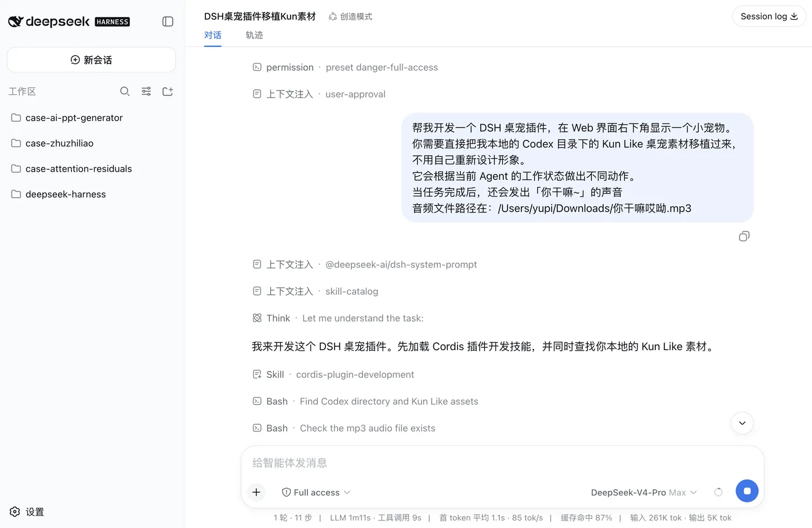Switch to the 轨迹 tab
Screen dimensions: 812x528
tap(254, 35)
